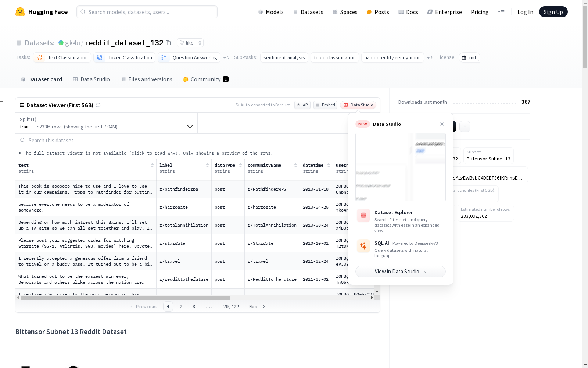This screenshot has width=588, height=368.
Task: Show the +6 additional sub-tasks
Action: (x=430, y=58)
